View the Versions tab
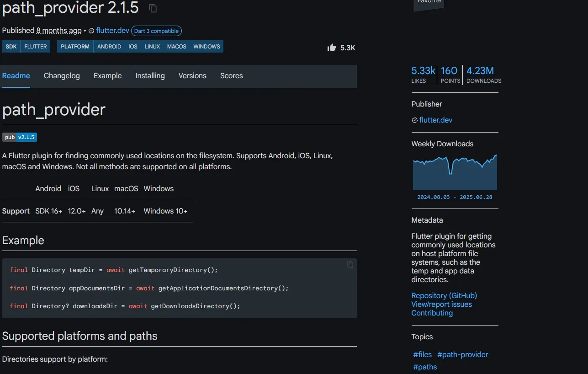 click(x=192, y=76)
